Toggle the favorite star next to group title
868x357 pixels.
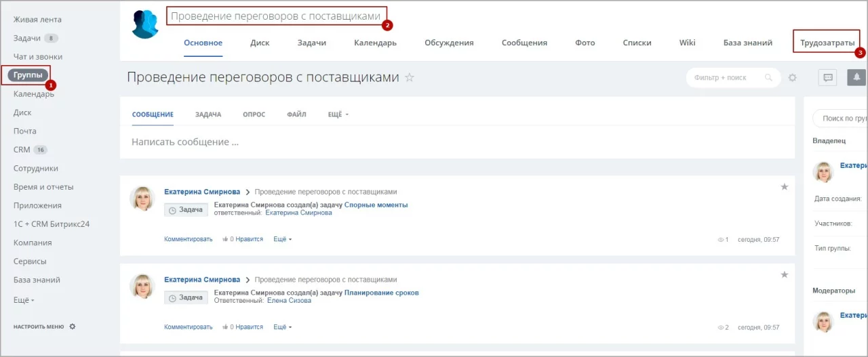pos(410,78)
